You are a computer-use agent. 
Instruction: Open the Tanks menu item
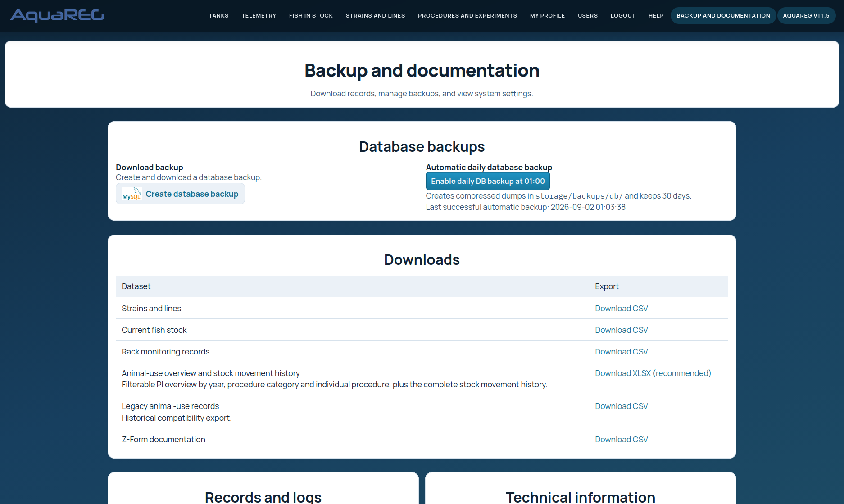[218, 16]
